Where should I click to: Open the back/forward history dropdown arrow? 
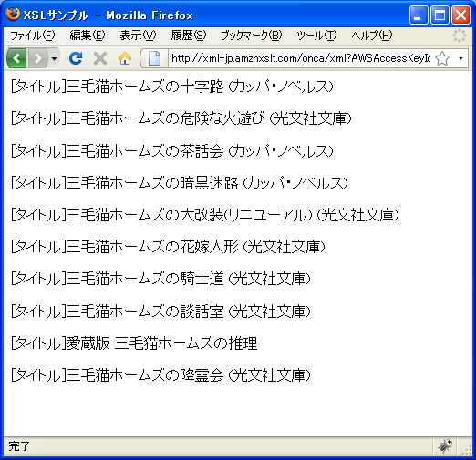pos(54,58)
